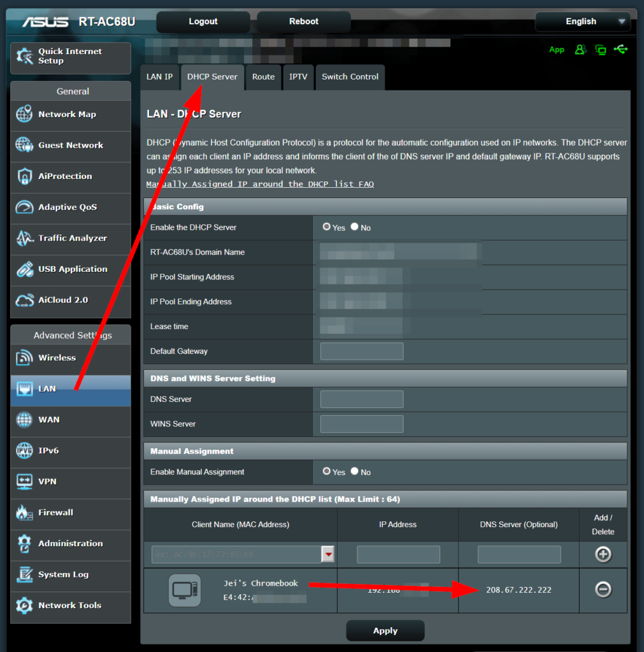Viewport: 644px width, 652px height.
Task: Switch to the LAN IP tab
Action: click(x=160, y=77)
